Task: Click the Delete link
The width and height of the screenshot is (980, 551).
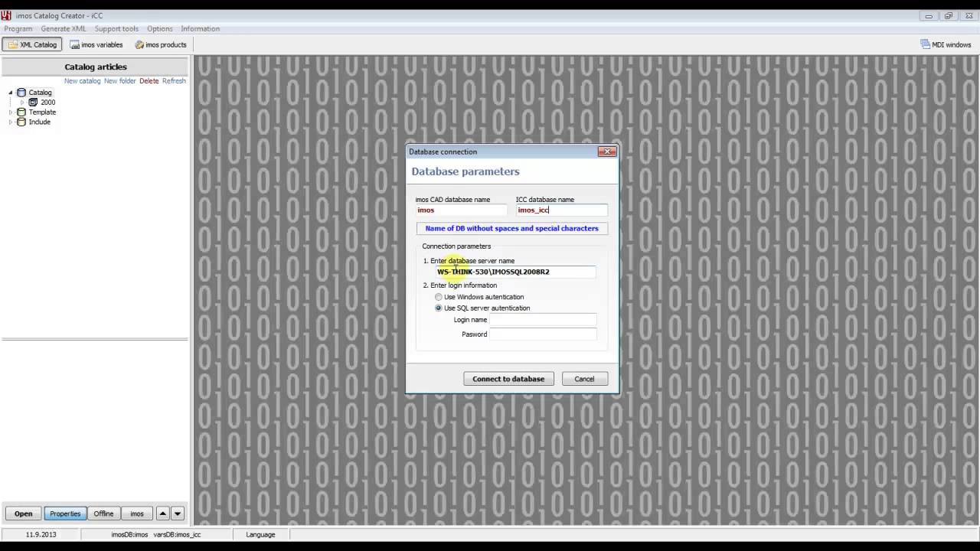Action: (149, 81)
